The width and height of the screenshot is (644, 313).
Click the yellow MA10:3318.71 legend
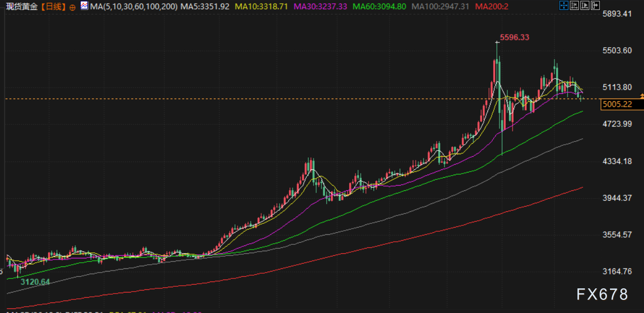coord(261,7)
